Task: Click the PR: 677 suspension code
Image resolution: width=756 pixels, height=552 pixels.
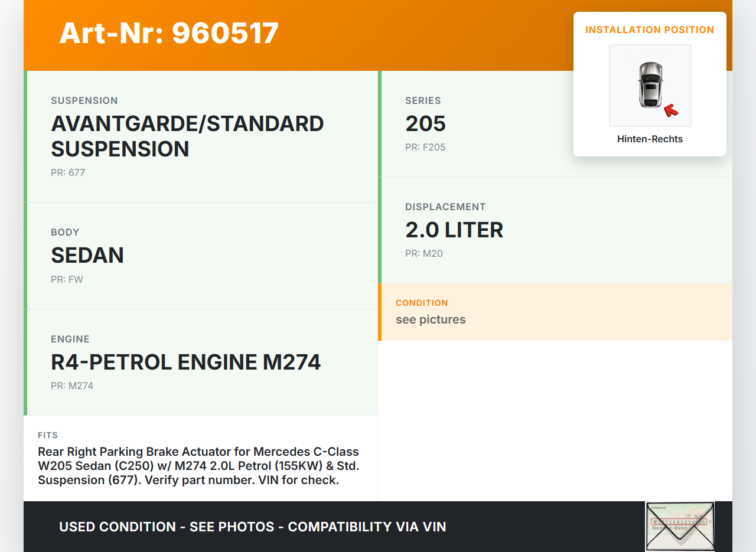Action: 68,173
